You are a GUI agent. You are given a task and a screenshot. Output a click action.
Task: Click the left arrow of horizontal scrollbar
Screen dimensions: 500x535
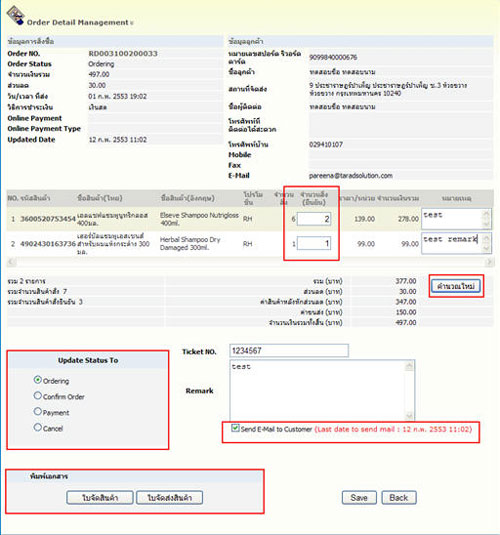(x=11, y=262)
